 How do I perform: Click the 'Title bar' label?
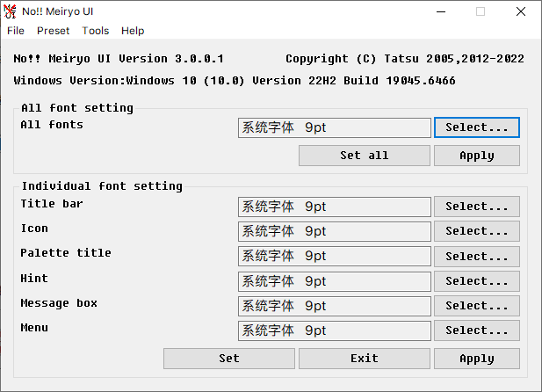coord(52,203)
